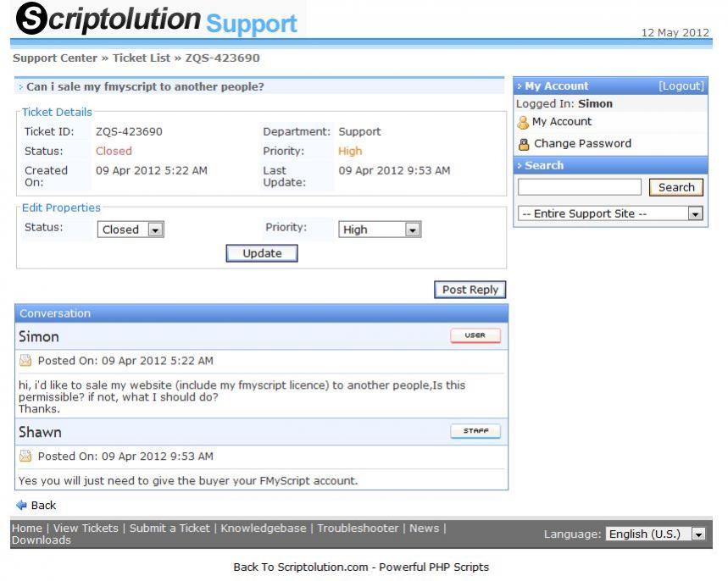Click the Ticket Details section label
The image size is (728, 581).
(57, 113)
